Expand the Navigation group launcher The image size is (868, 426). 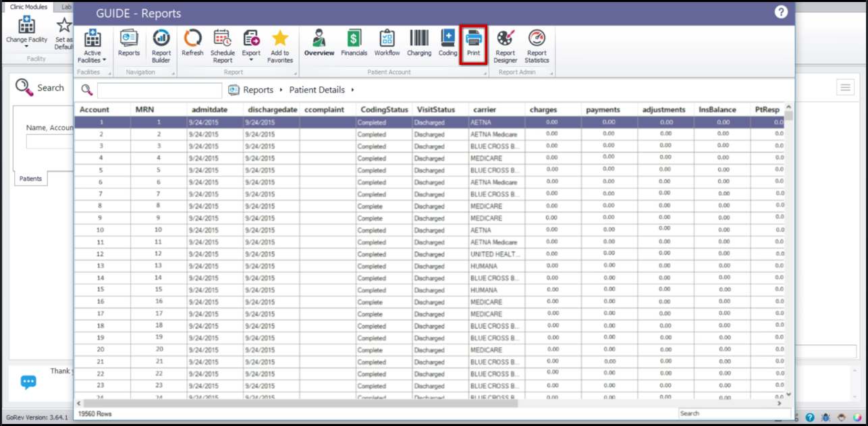[172, 73]
